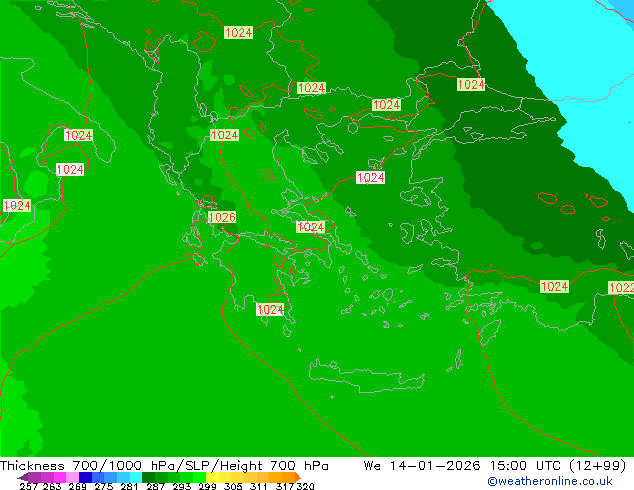Viewport: 634px width, 490px height.
Task: Click the legend value 293
Action: coord(182,486)
